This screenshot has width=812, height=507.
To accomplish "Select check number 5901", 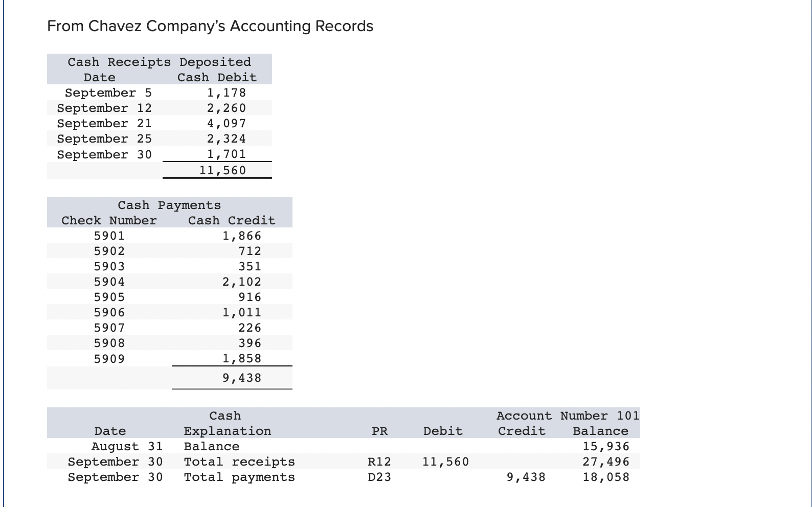I will click(109, 236).
